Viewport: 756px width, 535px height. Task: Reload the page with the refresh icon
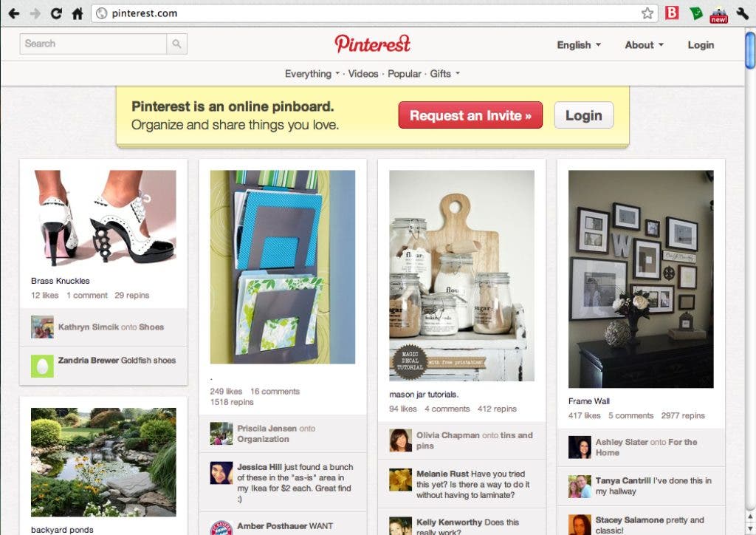56,13
